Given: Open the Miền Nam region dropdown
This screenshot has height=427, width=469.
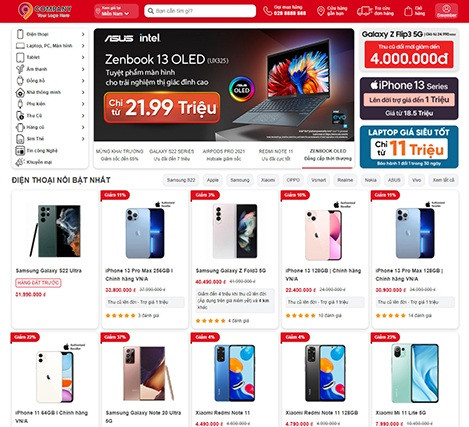Looking at the screenshot, I should click(x=116, y=11).
